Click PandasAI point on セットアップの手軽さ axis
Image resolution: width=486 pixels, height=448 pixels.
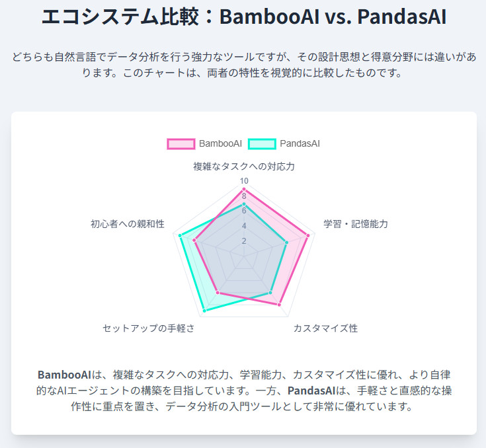pos(204,311)
